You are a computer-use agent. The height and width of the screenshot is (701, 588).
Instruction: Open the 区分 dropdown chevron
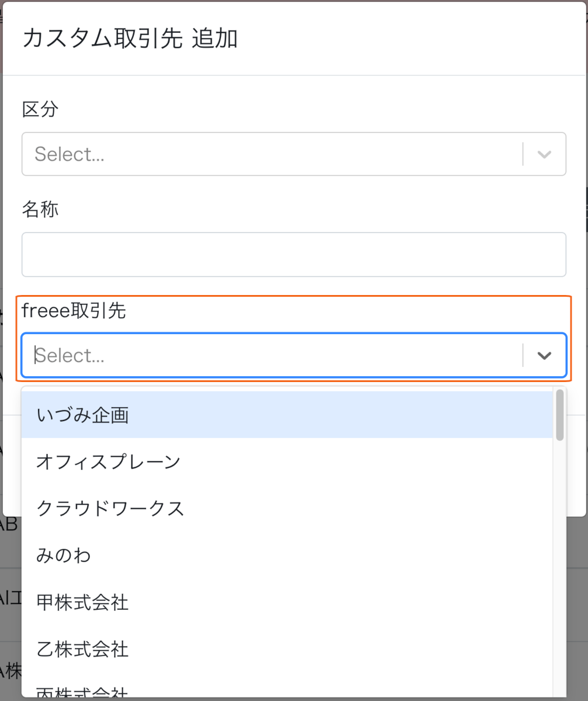tap(544, 154)
